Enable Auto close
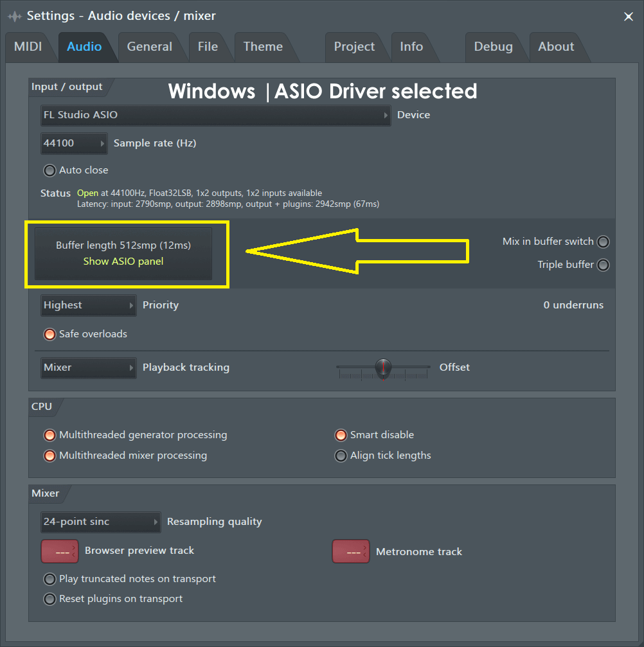The height and width of the screenshot is (647, 644). (x=49, y=170)
